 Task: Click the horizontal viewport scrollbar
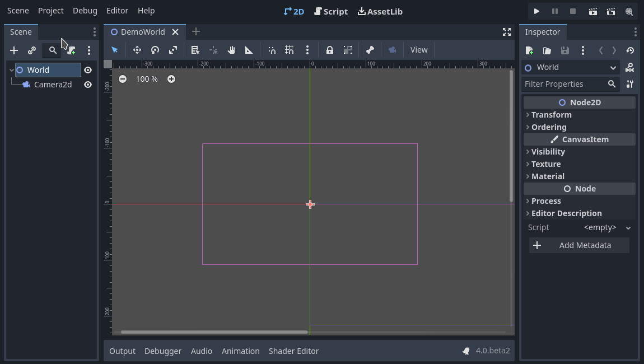pos(214,332)
